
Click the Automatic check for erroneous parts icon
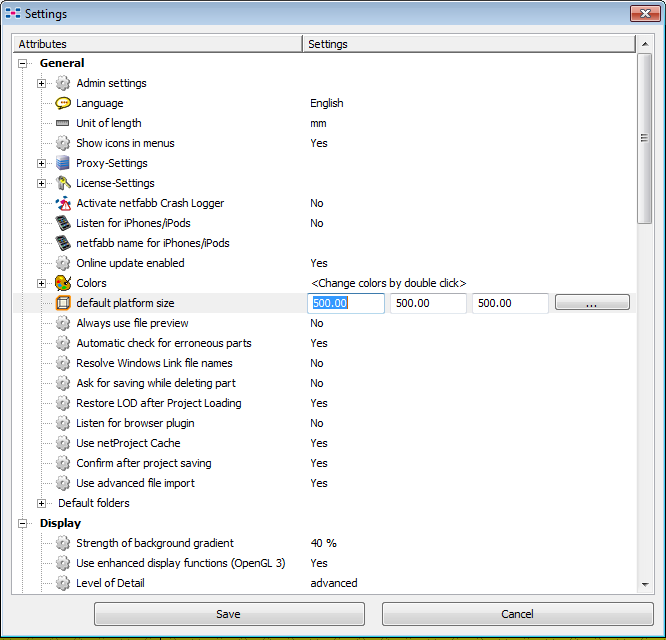click(63, 343)
